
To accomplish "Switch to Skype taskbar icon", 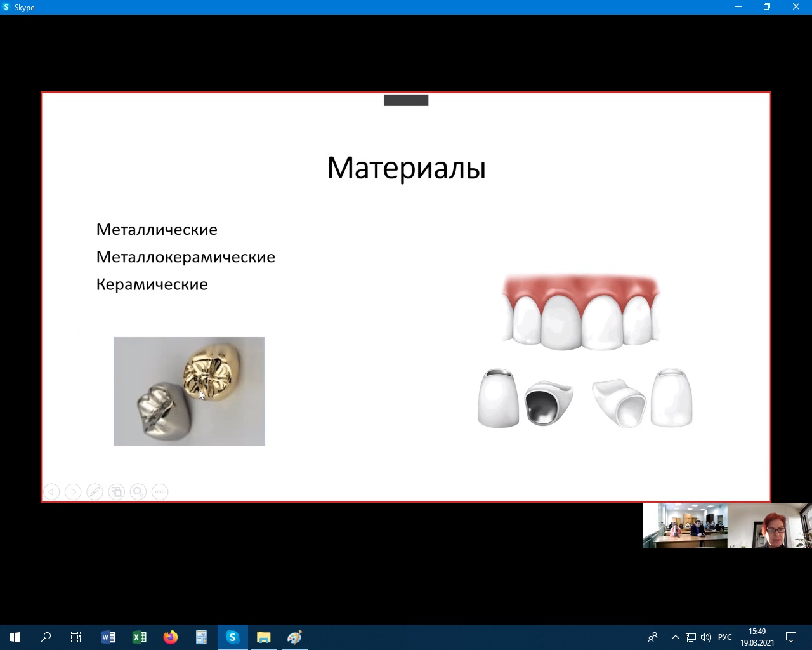I will tap(233, 637).
